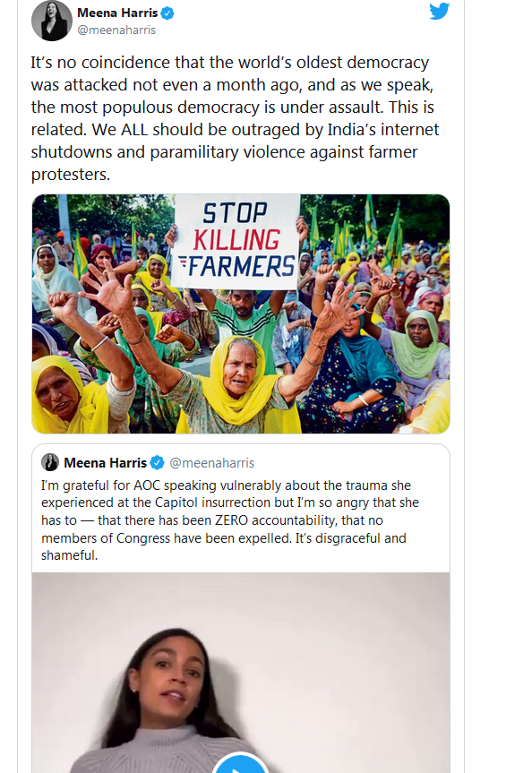532x773 pixels.
Task: Click the Meena Harris name in quoted tweet
Action: click(105, 463)
